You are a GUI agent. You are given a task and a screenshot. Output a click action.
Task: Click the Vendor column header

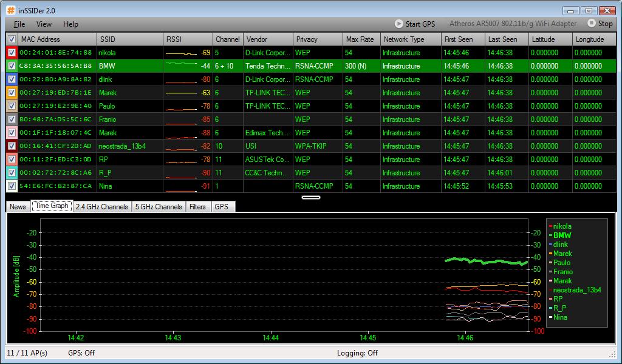[x=268, y=39]
